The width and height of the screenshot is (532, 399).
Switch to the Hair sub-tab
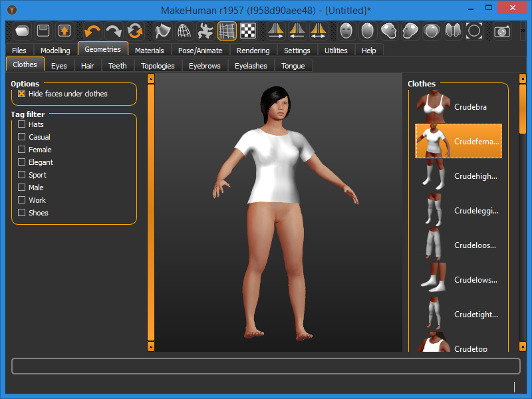click(87, 65)
